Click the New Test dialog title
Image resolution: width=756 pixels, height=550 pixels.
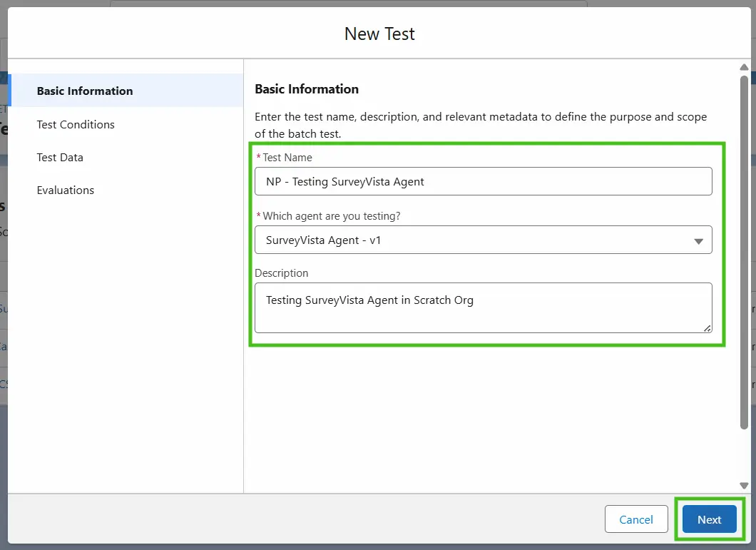tap(379, 34)
